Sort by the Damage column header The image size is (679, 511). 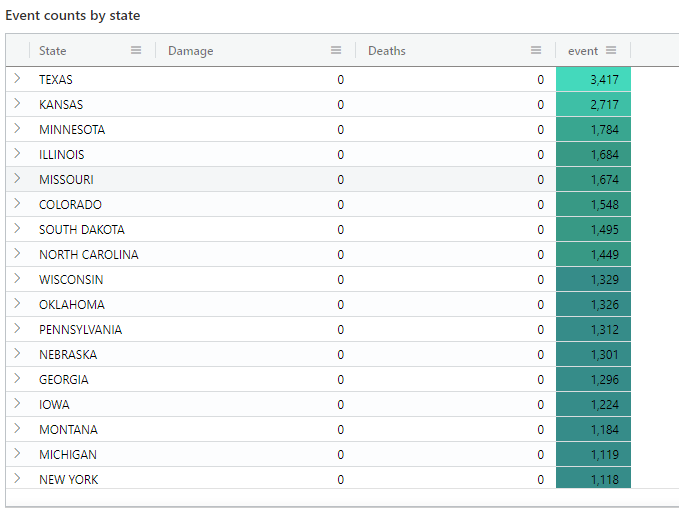(x=191, y=51)
